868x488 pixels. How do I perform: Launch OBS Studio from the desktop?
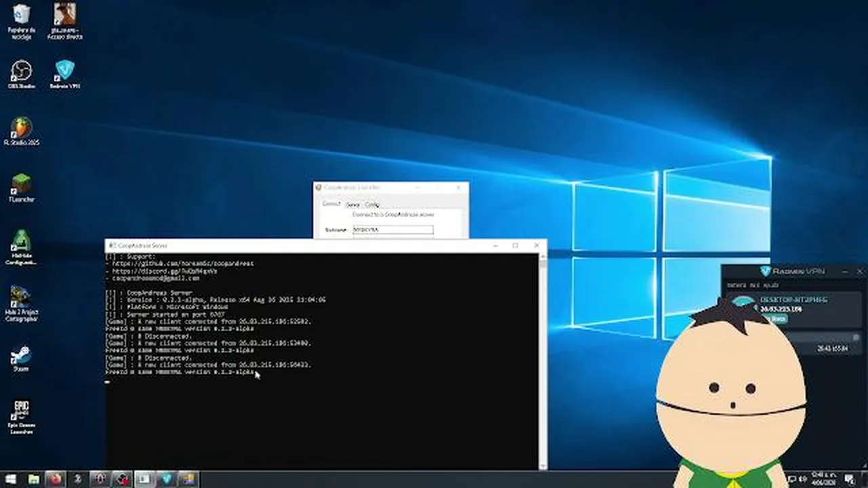point(21,75)
